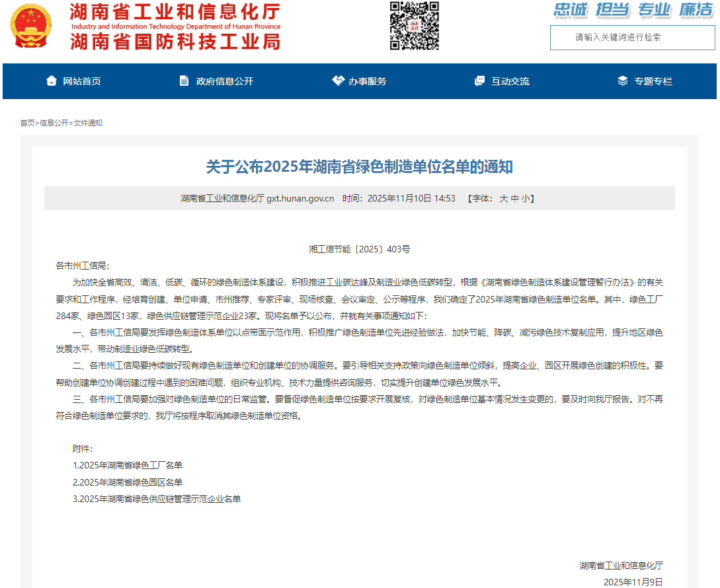Click the layers icon beside 专题专栏
Screen dimensions: 720x588
coord(623,81)
